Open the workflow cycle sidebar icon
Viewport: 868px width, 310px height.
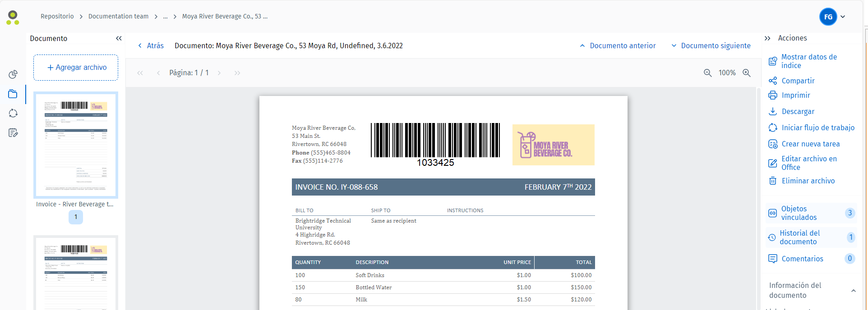[13, 114]
